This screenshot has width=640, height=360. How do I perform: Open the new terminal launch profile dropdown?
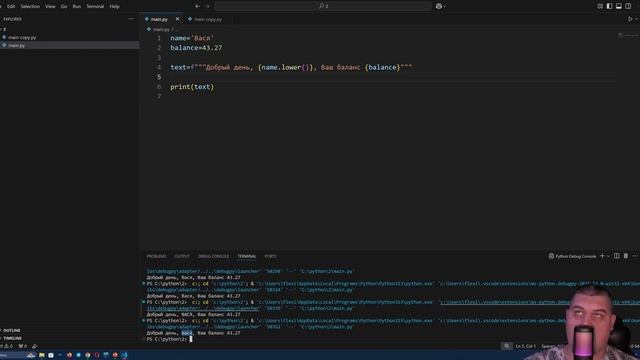click(x=608, y=256)
